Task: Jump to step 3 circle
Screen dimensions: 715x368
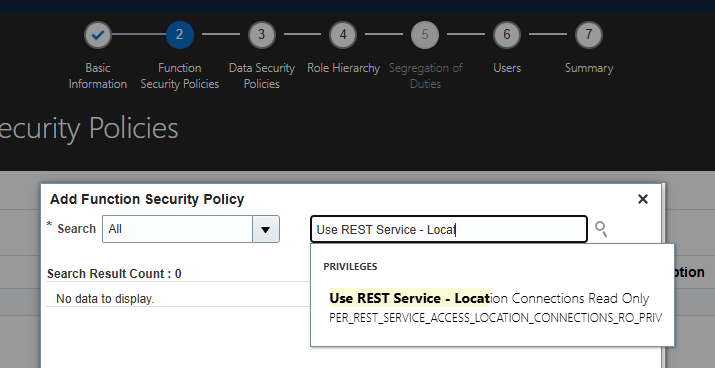Action: click(261, 35)
